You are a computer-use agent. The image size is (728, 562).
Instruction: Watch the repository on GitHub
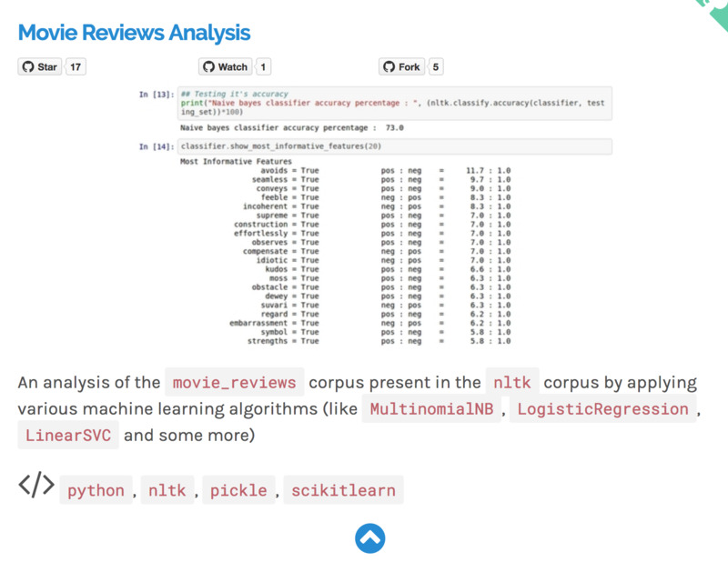pyautogui.click(x=225, y=66)
